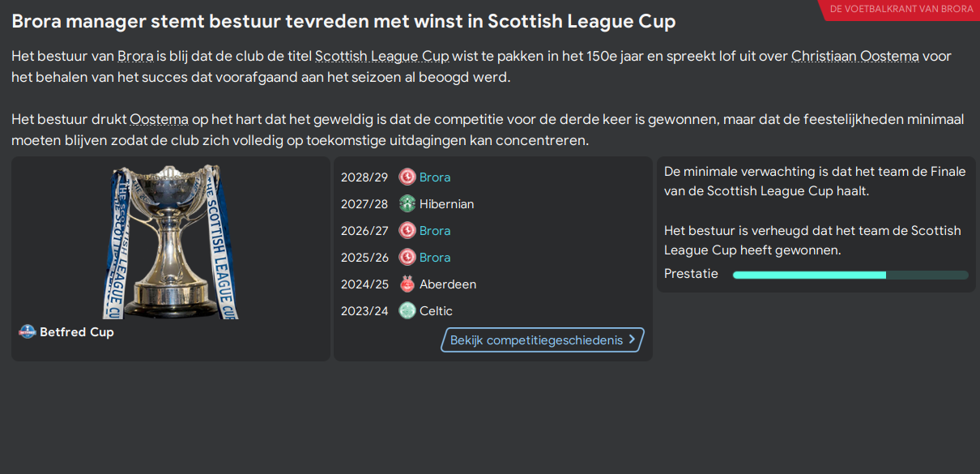Click the Hibernian club badge icon
The width and height of the screenshot is (980, 474).
pyautogui.click(x=407, y=204)
